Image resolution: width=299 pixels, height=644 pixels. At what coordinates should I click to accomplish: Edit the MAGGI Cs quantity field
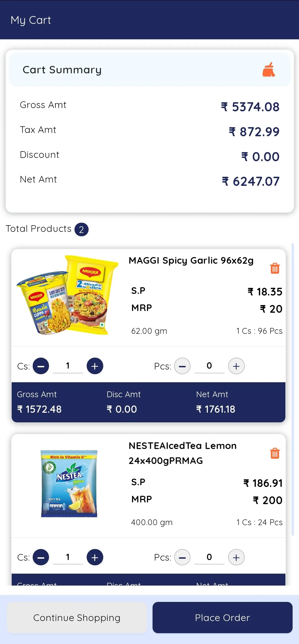coord(68,366)
